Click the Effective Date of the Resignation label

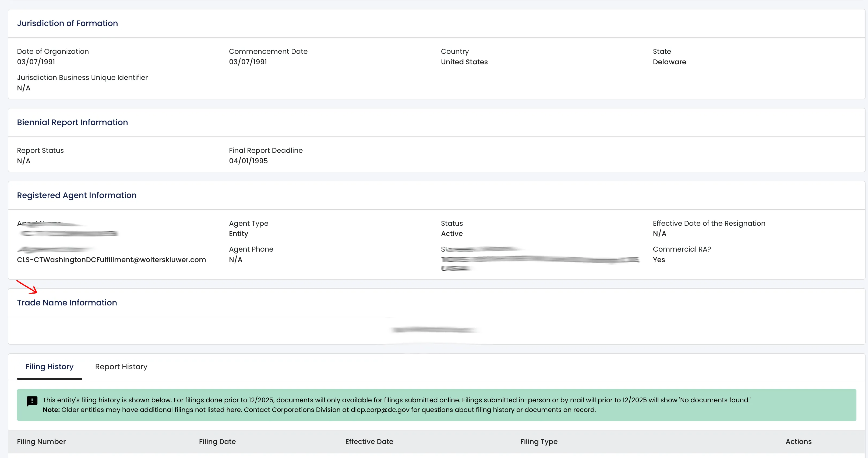(x=709, y=223)
